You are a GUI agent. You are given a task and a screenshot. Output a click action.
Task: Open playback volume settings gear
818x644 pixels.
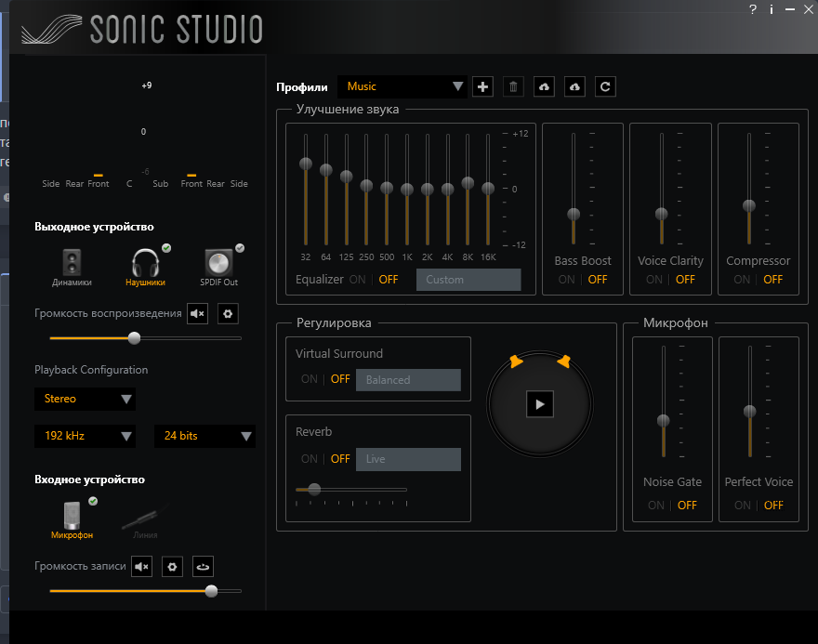coord(228,313)
